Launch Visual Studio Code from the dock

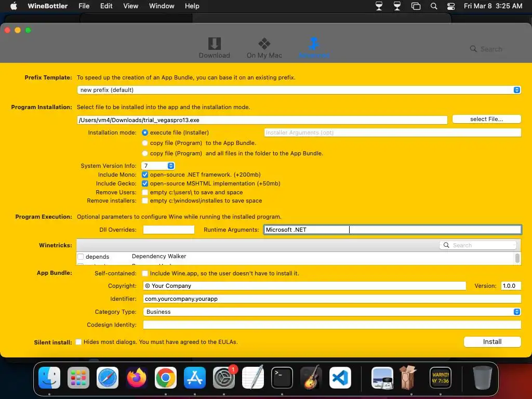(x=340, y=378)
